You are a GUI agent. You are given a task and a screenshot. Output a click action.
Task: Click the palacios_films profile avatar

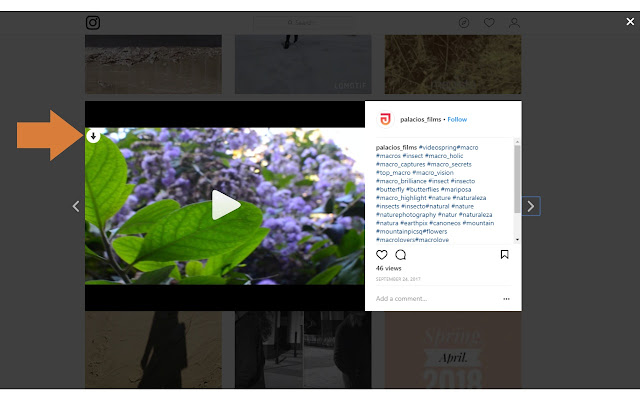pyautogui.click(x=385, y=119)
